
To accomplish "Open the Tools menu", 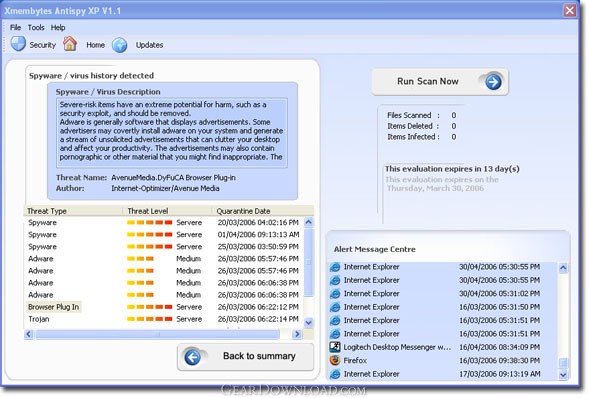I will (36, 27).
